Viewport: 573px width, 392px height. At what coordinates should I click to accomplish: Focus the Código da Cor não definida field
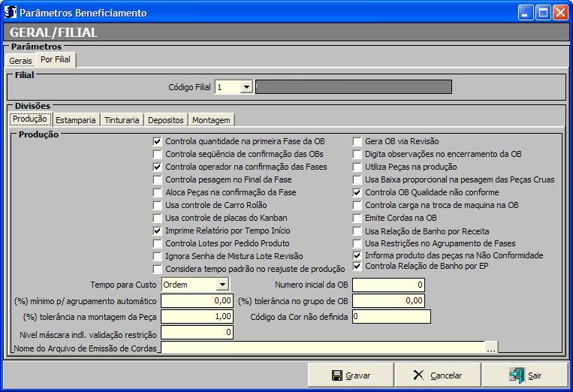391,316
